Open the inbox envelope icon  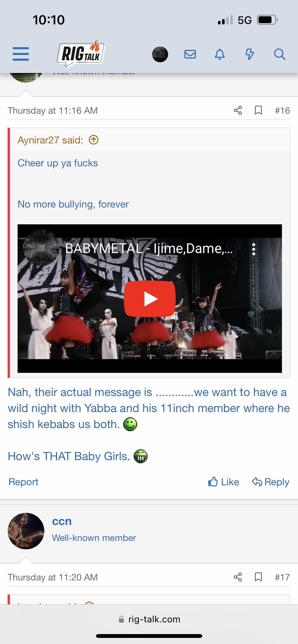pyautogui.click(x=190, y=54)
